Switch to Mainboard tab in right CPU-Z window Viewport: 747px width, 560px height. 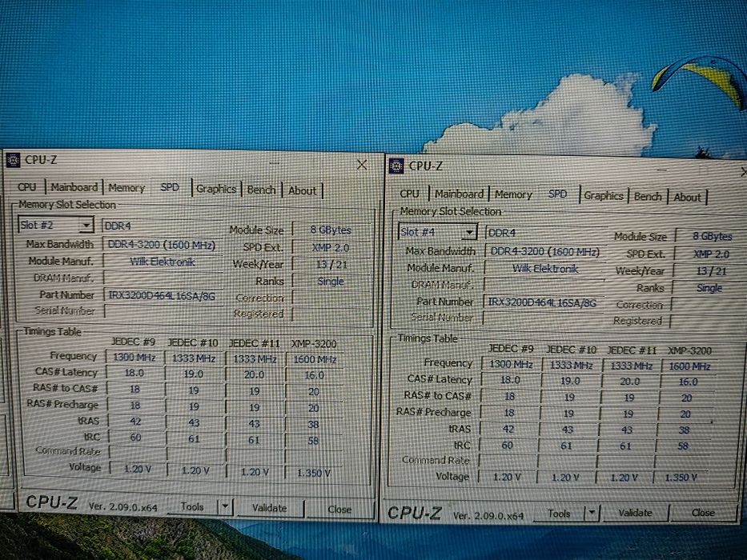click(x=459, y=194)
